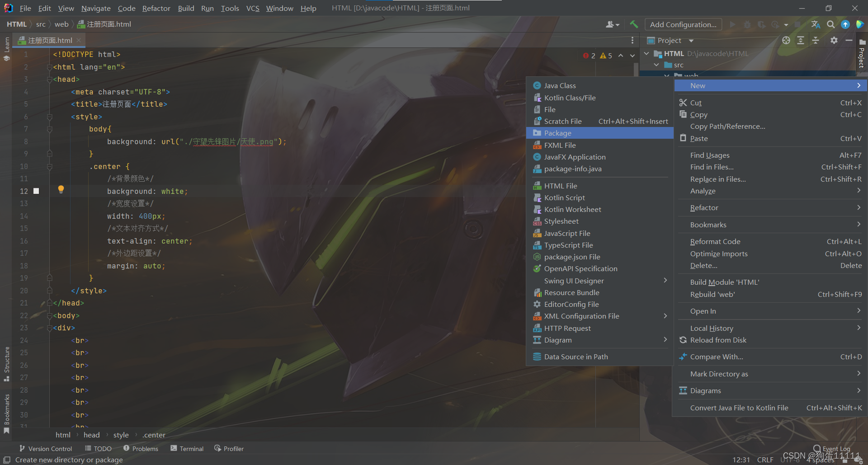
Task: Toggle the Problems tool window
Action: [x=141, y=448]
